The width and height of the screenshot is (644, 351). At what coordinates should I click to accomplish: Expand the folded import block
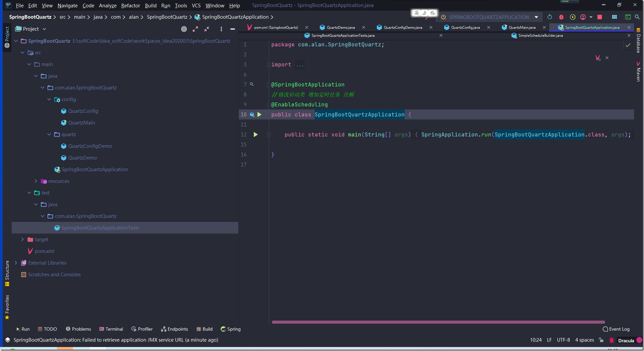(x=268, y=65)
